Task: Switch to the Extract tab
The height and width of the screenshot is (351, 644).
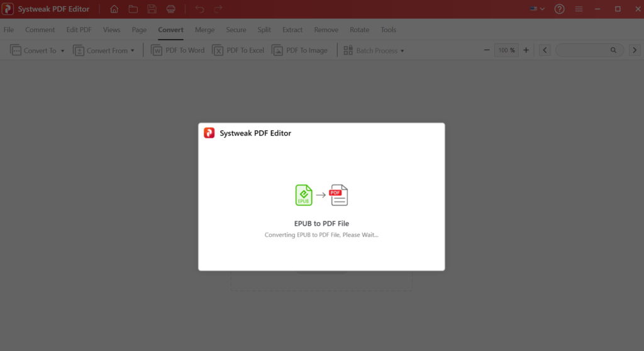Action: 292,30
